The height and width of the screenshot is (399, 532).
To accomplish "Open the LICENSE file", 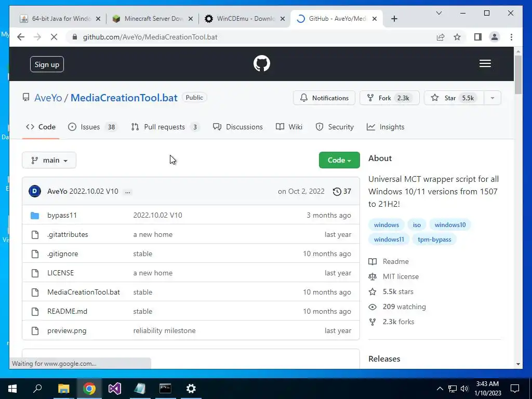I will (60, 273).
